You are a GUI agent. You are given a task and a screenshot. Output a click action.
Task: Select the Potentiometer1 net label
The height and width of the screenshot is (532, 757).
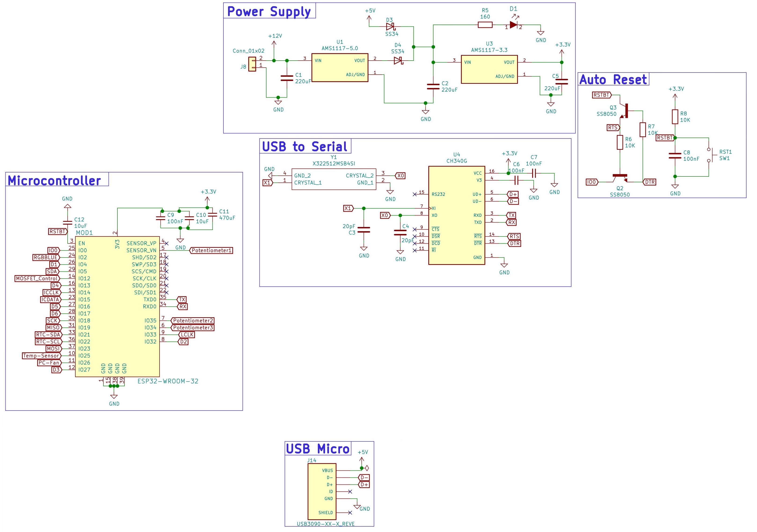coord(211,251)
